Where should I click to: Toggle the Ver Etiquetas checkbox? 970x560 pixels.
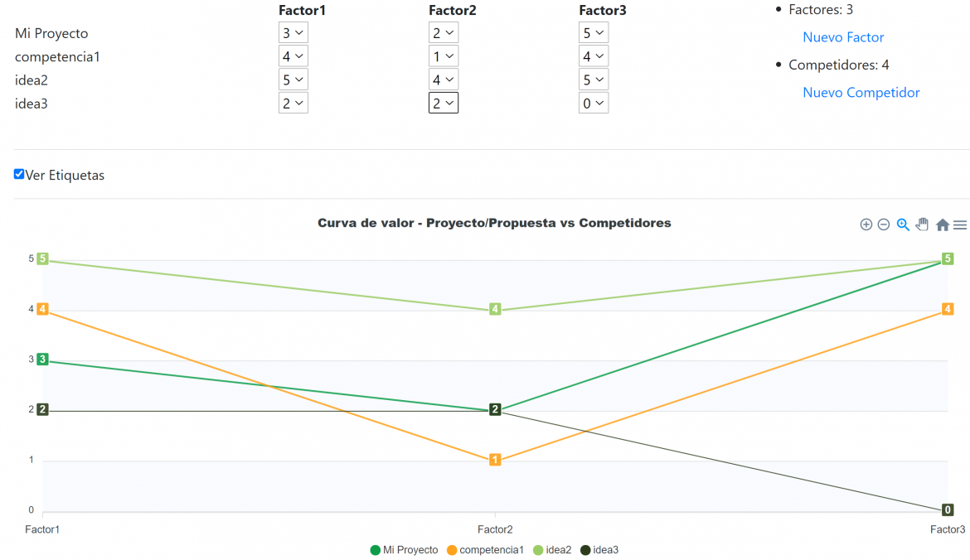coord(19,174)
